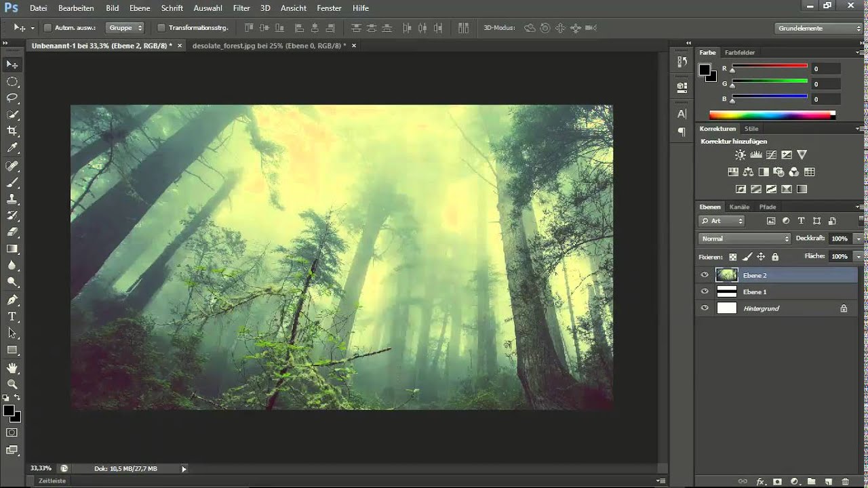Select the Quick Selection tool
Screen dimensions: 868x488
(12, 115)
